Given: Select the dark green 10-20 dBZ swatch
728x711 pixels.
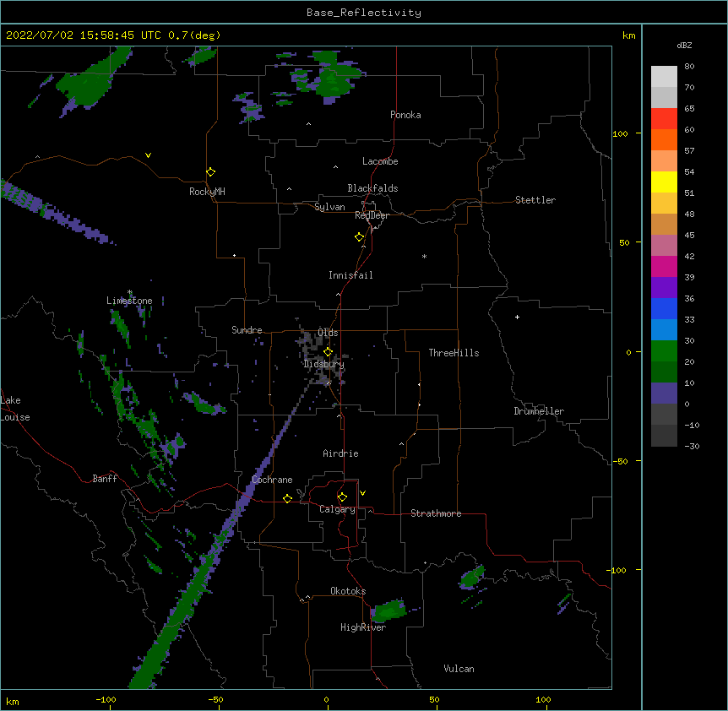Looking at the screenshot, I should tap(664, 372).
